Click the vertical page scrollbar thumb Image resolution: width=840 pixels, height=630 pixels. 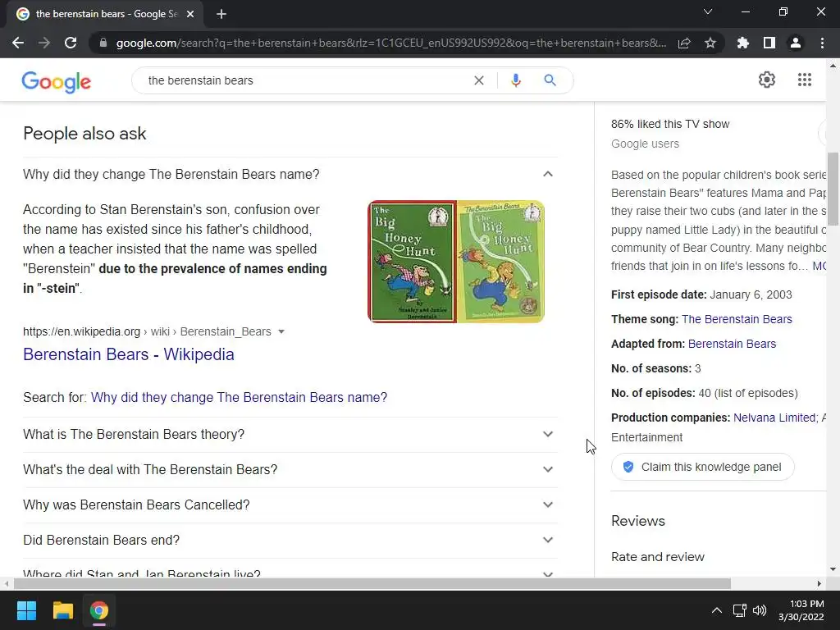833,189
